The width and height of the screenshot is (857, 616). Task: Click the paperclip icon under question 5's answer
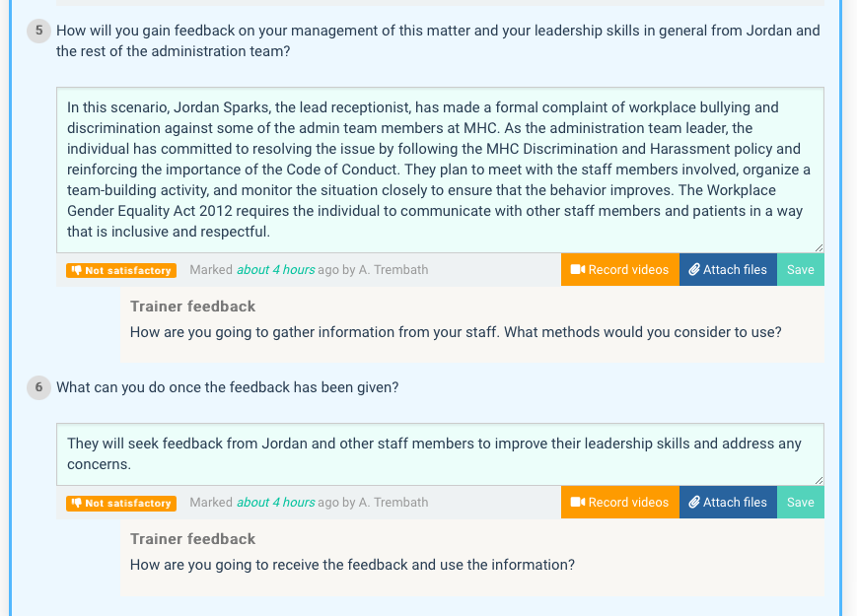(x=694, y=270)
